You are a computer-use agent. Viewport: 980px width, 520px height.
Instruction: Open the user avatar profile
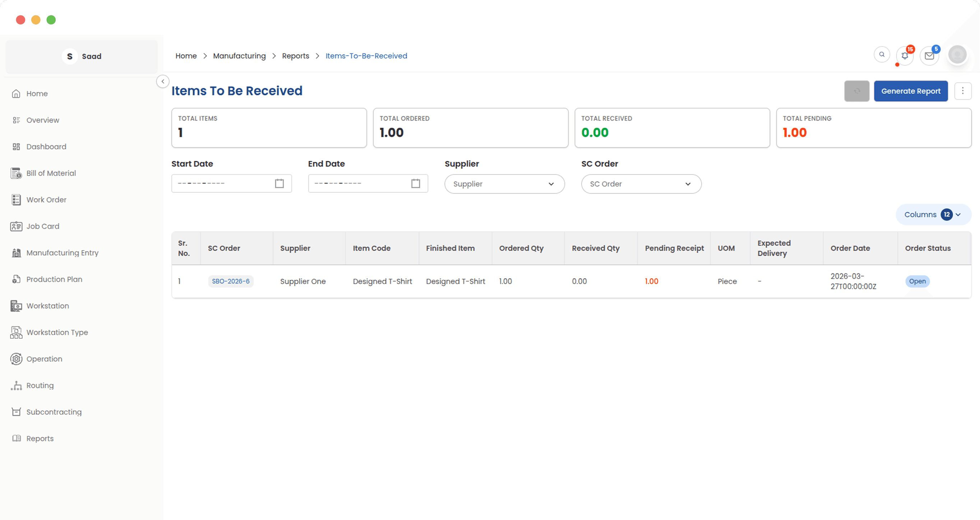click(957, 55)
